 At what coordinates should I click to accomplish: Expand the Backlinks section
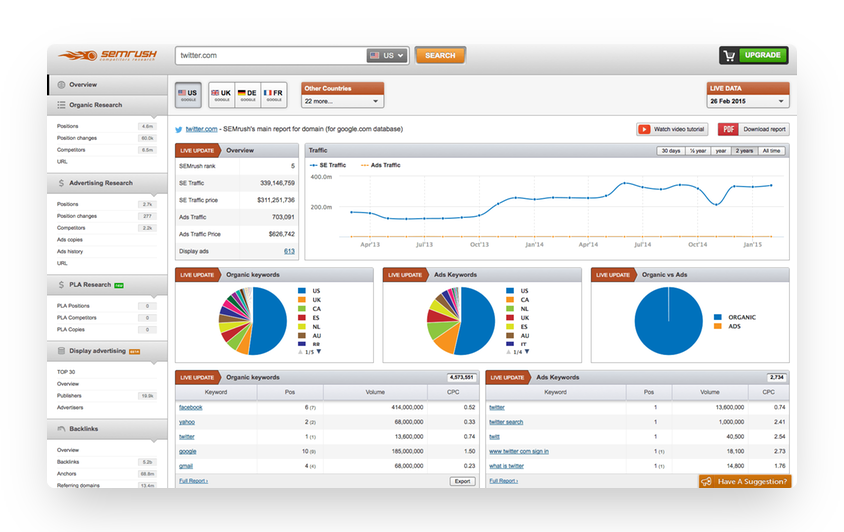(107, 429)
